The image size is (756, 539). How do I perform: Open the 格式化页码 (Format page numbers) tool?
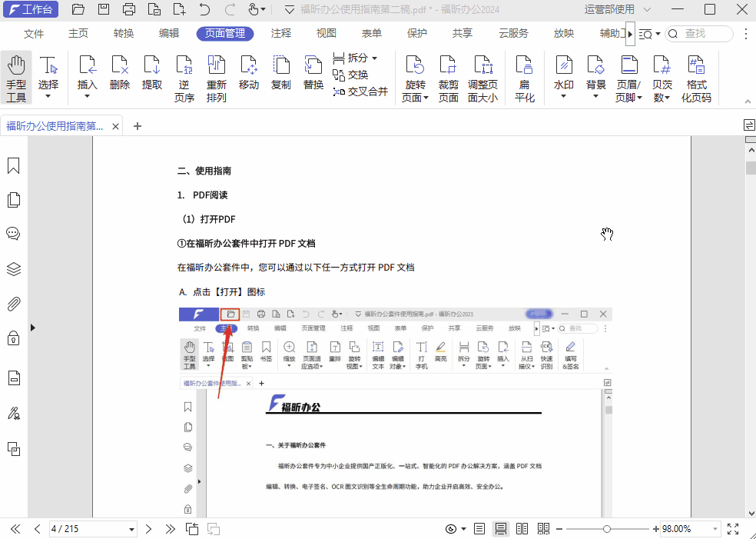click(696, 73)
